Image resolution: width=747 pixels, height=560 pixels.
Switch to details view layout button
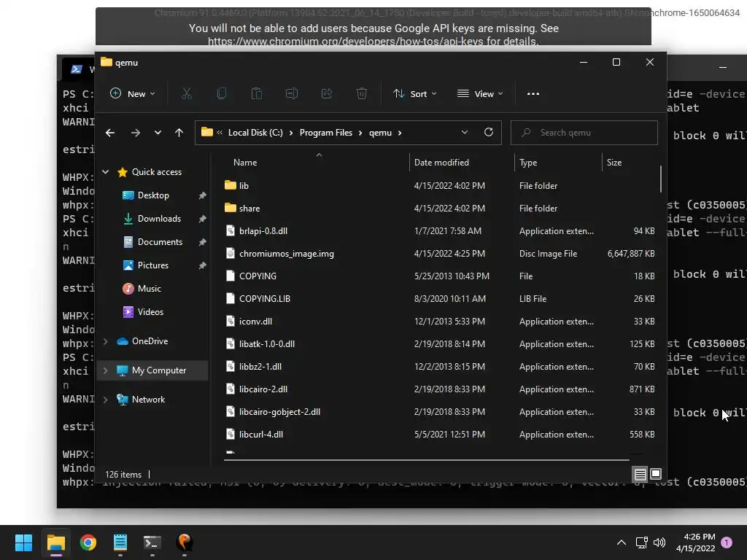pyautogui.click(x=640, y=474)
